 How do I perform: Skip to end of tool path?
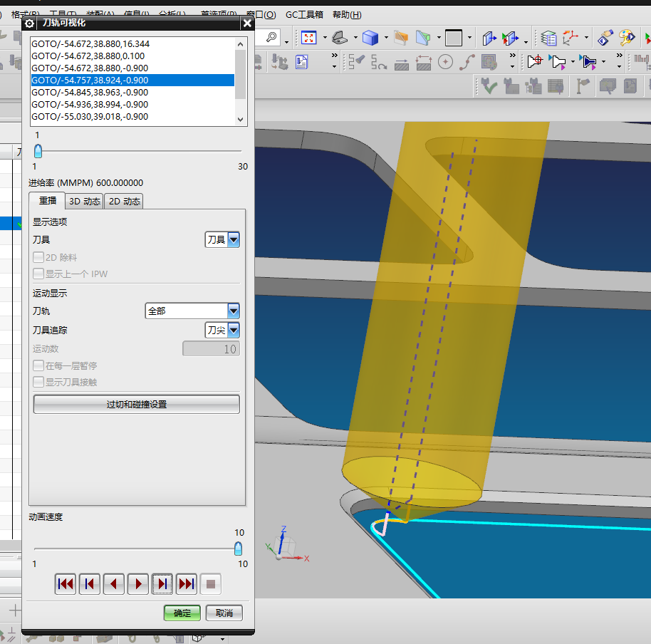coord(187,584)
